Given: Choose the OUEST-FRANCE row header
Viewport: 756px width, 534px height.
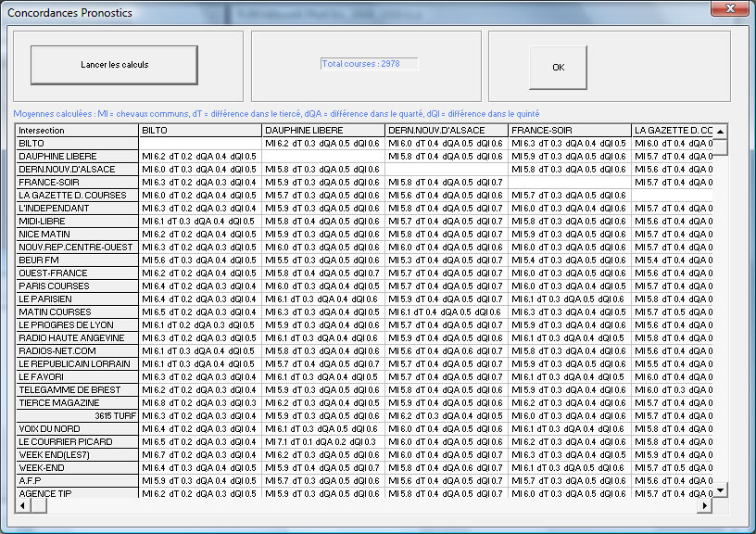Looking at the screenshot, I should [x=77, y=273].
